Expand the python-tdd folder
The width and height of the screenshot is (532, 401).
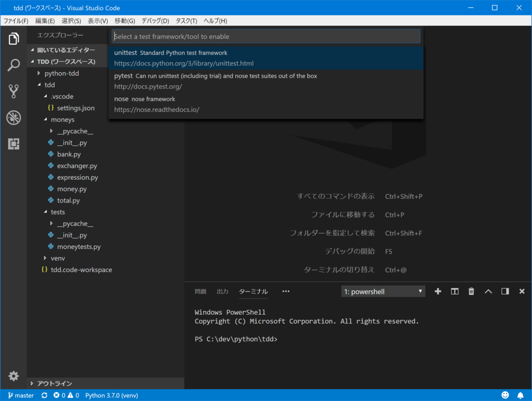(38, 73)
